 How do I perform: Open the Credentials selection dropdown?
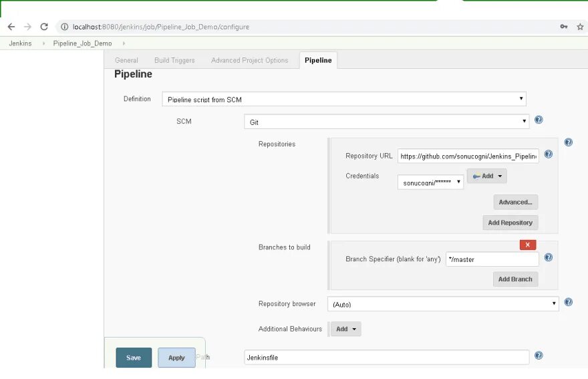click(430, 182)
